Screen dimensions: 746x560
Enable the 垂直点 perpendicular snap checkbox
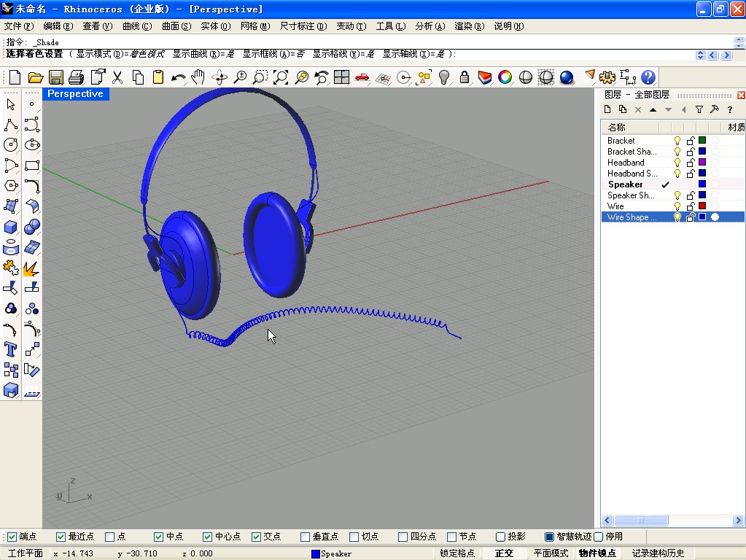pos(306,537)
